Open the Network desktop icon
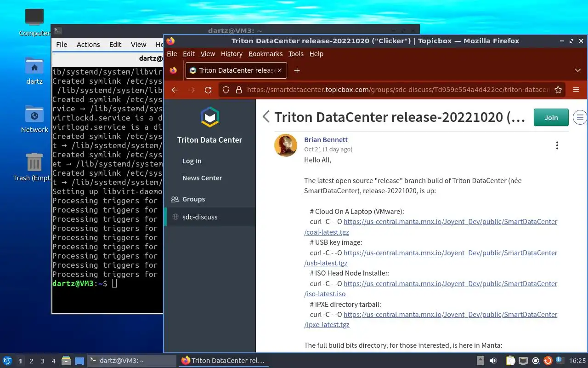The width and height of the screenshot is (588, 368). click(x=34, y=115)
